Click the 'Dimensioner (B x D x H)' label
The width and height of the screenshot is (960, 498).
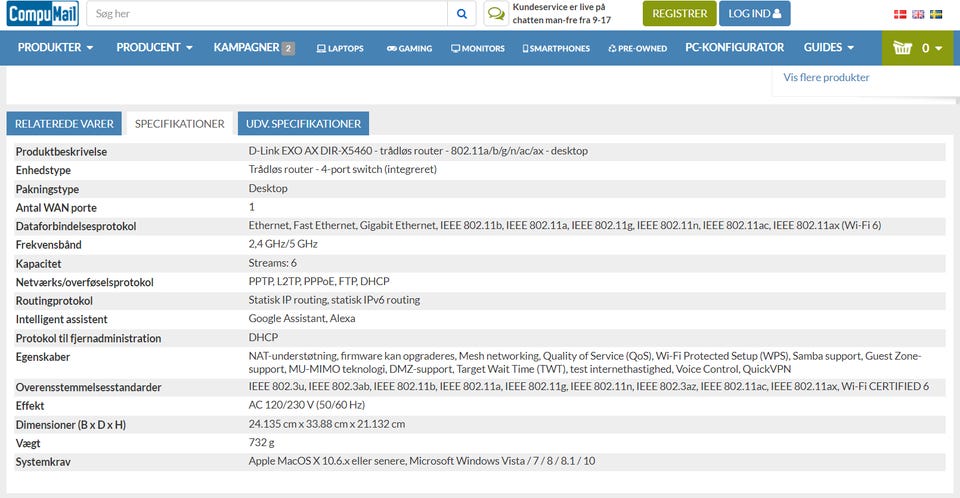click(x=70, y=424)
